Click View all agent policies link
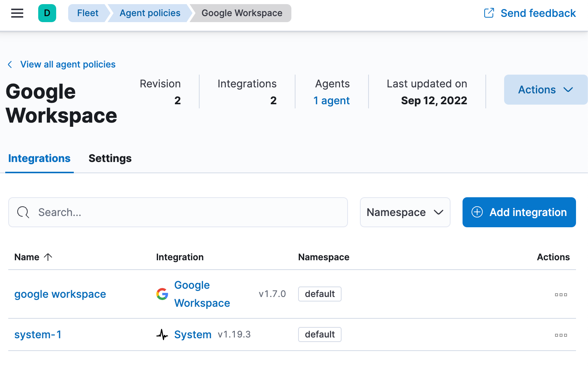 (x=68, y=64)
